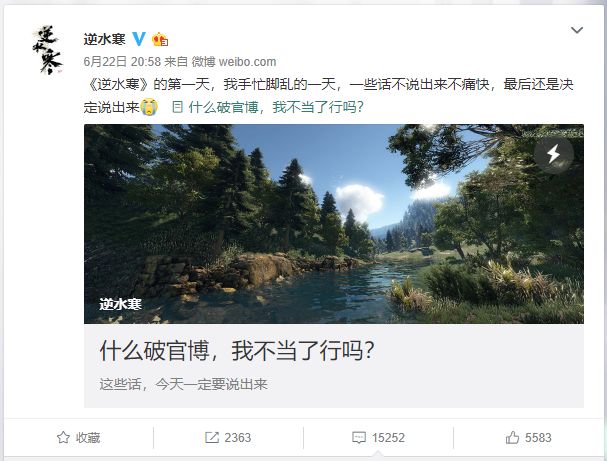Like the post with thumbs-up icon
This screenshot has height=461, width=607.
coord(512,437)
